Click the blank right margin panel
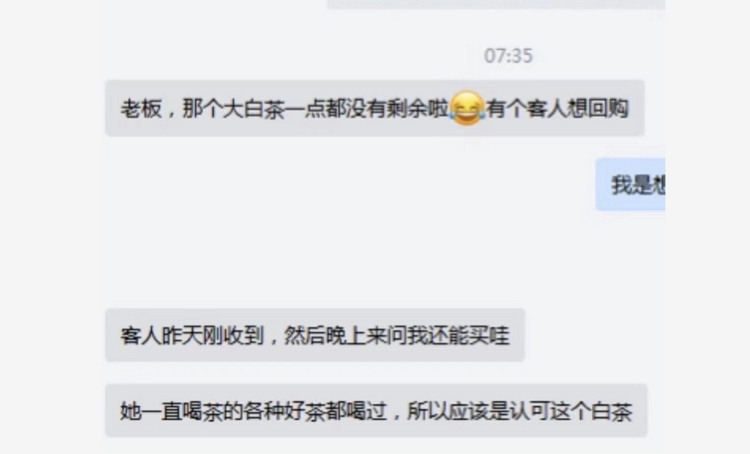 (x=707, y=227)
